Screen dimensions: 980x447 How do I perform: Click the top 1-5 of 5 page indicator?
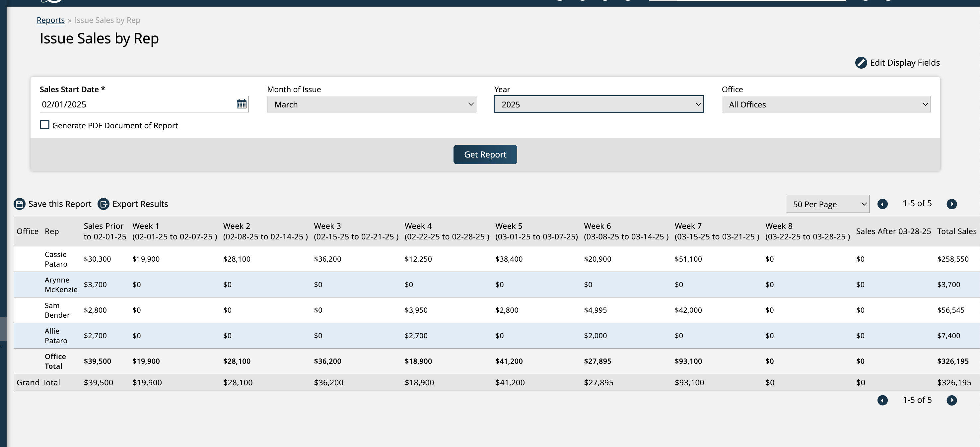[x=917, y=203]
